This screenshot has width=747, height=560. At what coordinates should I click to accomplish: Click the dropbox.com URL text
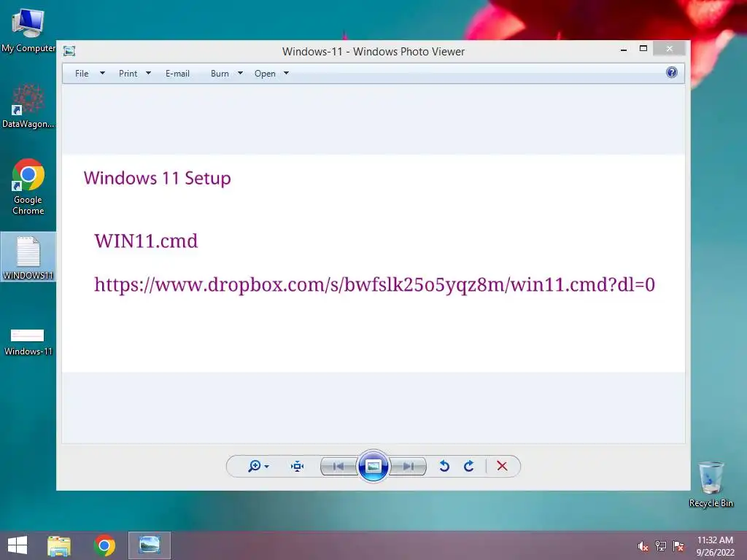tap(374, 285)
